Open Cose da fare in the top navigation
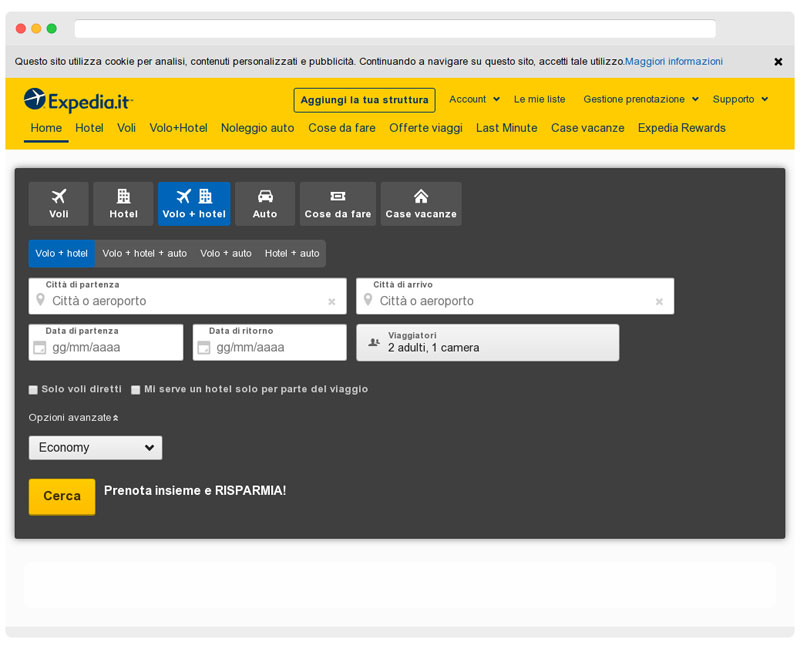The width and height of the screenshot is (800, 649). point(342,128)
